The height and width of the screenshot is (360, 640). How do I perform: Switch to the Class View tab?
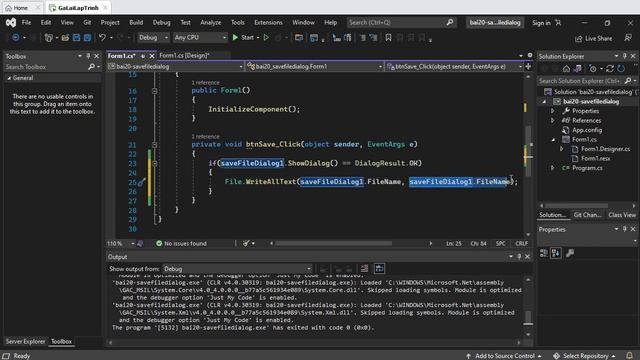pos(622,215)
